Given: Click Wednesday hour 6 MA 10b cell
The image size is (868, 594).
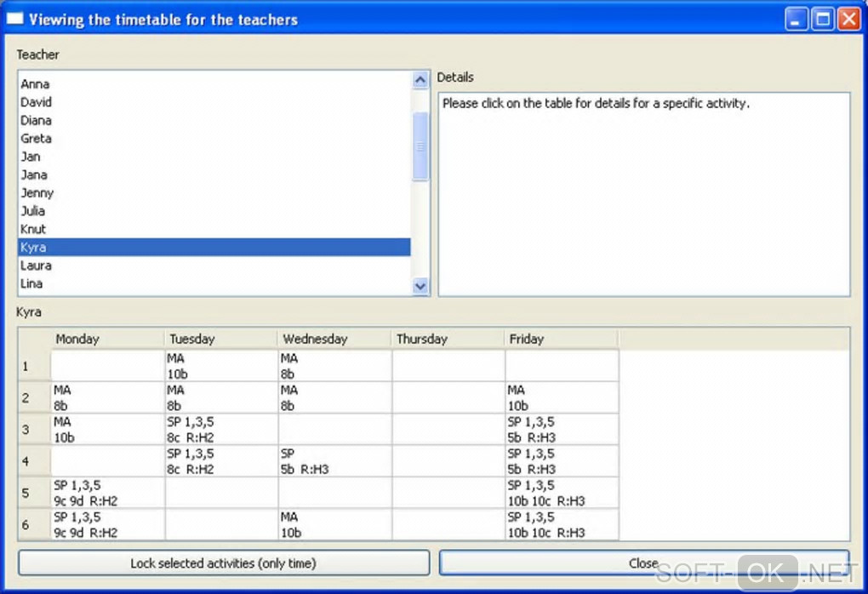Looking at the screenshot, I should click(x=335, y=525).
